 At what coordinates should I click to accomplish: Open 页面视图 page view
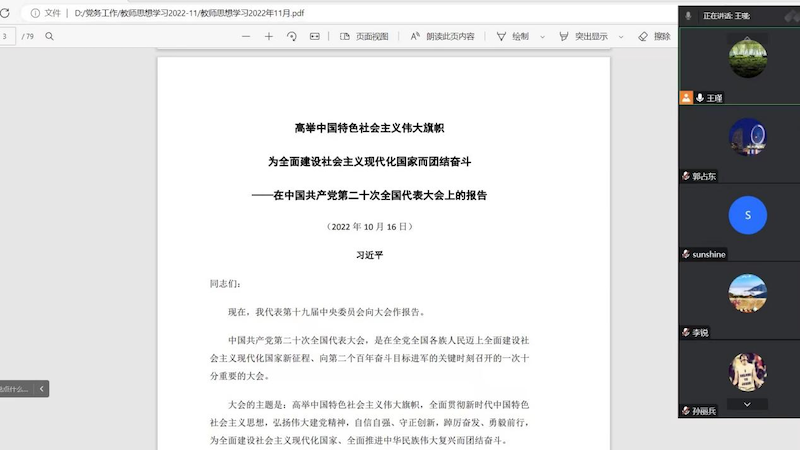(364, 36)
